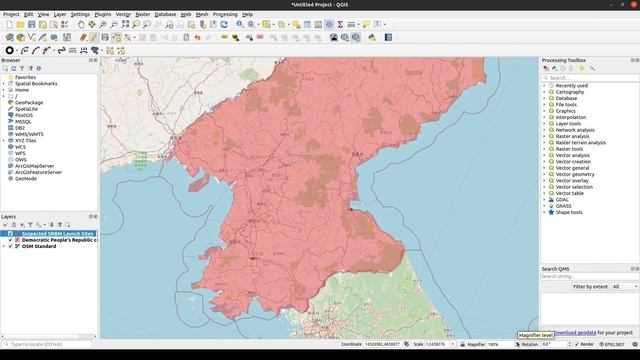This screenshot has height=360, width=640.
Task: Expand Spatial Bookmarks in Browser
Action: point(4,84)
